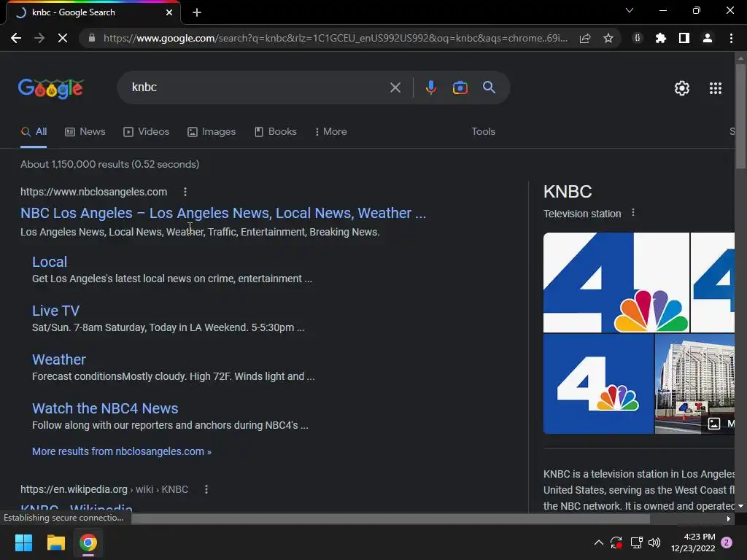
Task: Open the volume control tray icon
Action: pyautogui.click(x=654, y=542)
